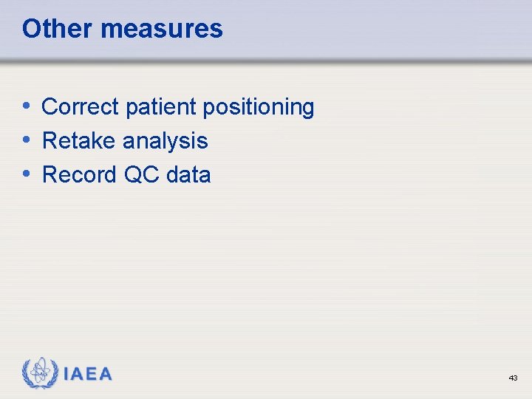Screen dimensions: 532x399
Task: Place cursor on the word "Correct"
Action: pyautogui.click(x=81, y=107)
